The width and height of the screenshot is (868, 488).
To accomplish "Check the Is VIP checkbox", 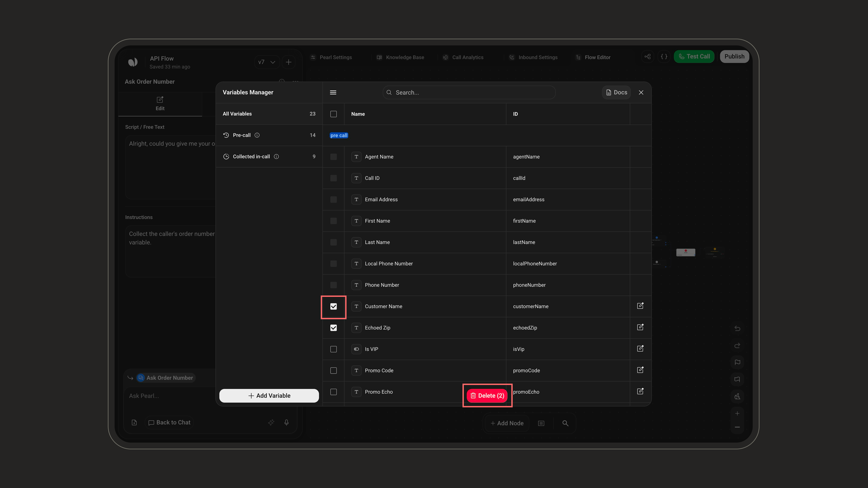I will (x=334, y=349).
